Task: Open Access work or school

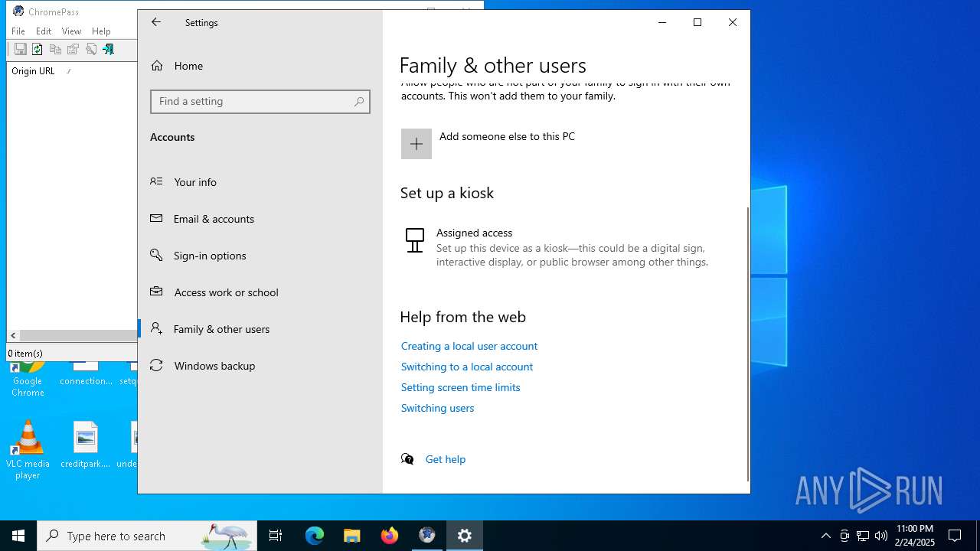Action: (260, 292)
